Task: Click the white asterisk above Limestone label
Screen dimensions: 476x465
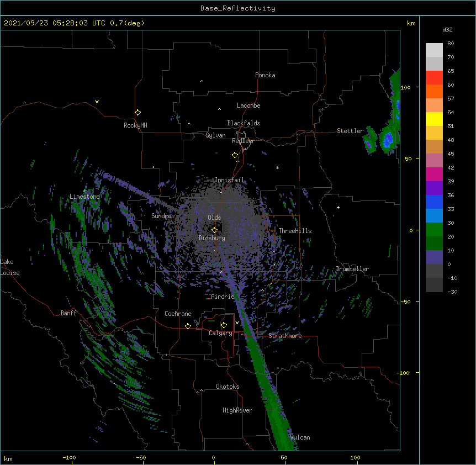Action: point(85,191)
